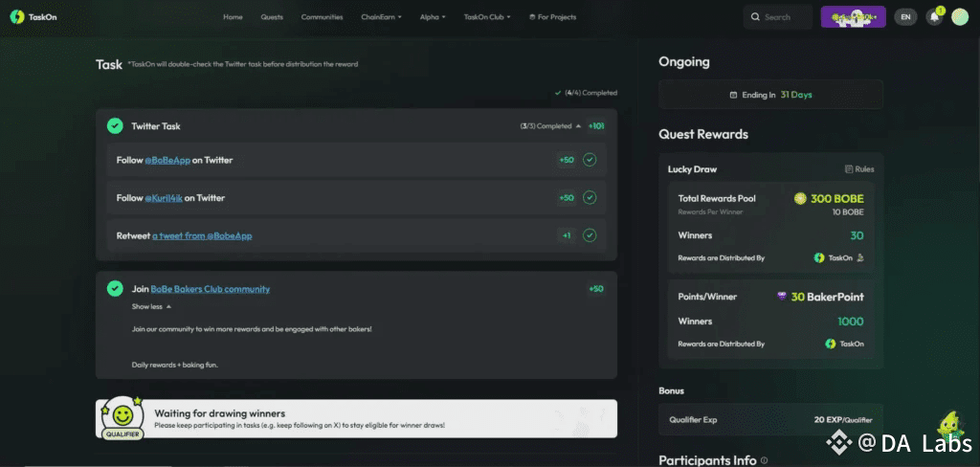This screenshot has height=467, width=980.
Task: Click the +1 points badge for Retweet
Action: [x=567, y=235]
